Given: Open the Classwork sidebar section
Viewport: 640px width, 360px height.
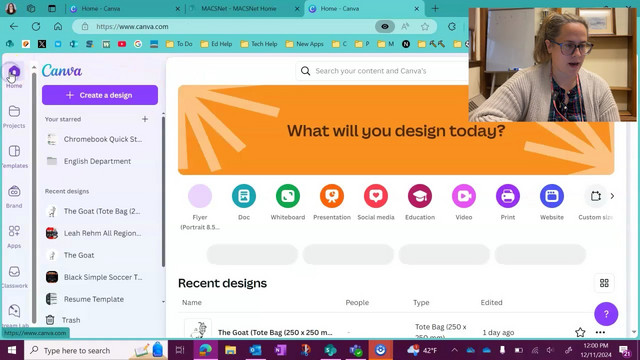Looking at the screenshot, I should pyautogui.click(x=14, y=276).
